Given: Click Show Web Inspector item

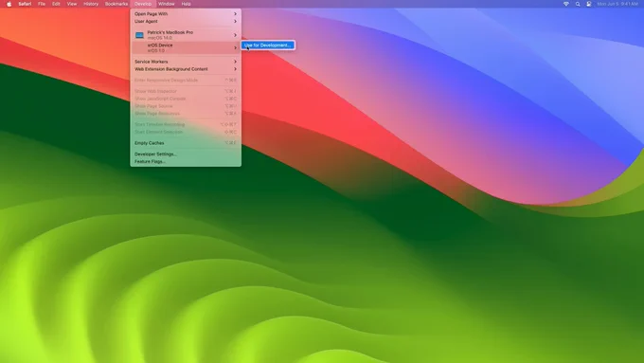Looking at the screenshot, I should [186, 91].
